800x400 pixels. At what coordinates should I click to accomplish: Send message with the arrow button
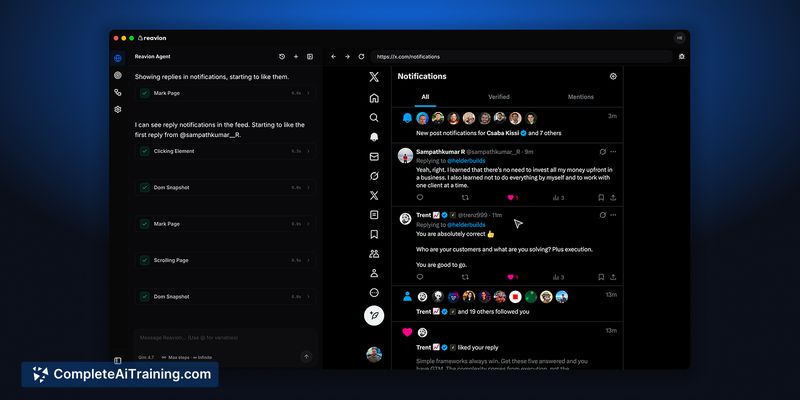(x=306, y=356)
